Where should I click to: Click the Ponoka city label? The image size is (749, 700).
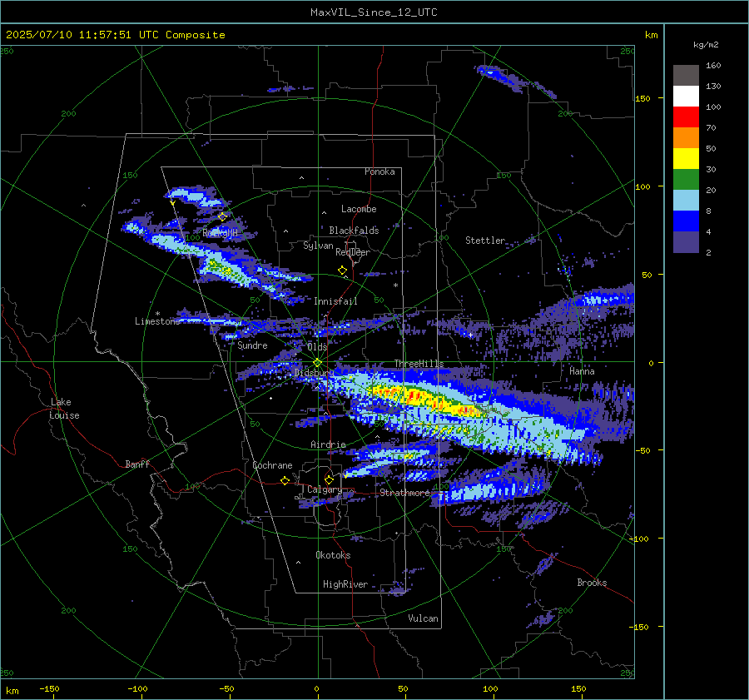coord(379,171)
